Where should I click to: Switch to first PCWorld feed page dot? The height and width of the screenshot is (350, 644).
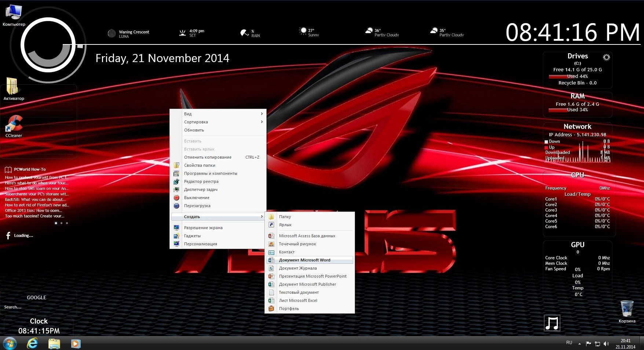56,223
